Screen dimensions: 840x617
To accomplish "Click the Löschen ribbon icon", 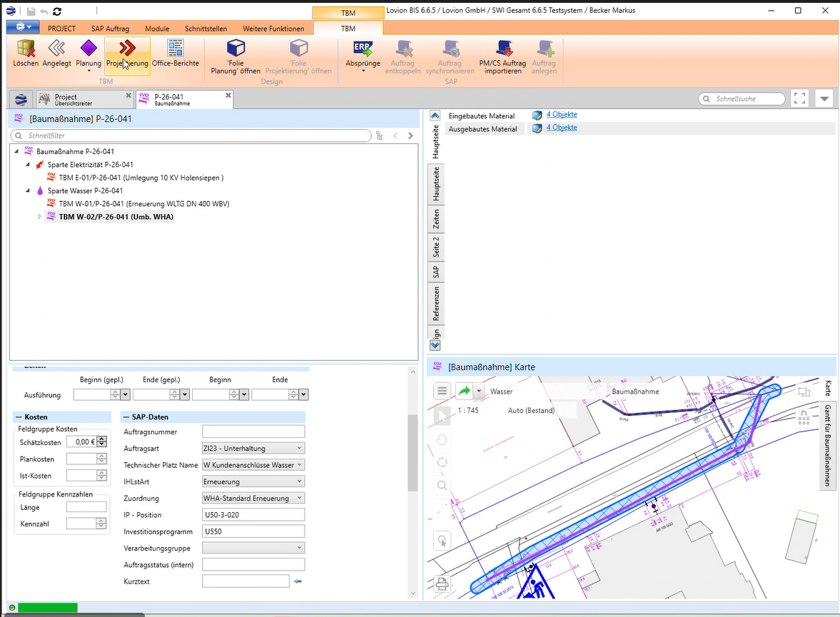I will pyautogui.click(x=26, y=53).
